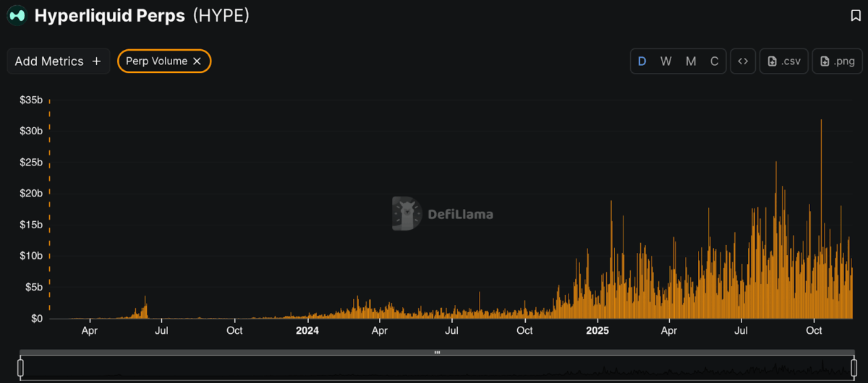Download chart data as .csv

coord(784,61)
